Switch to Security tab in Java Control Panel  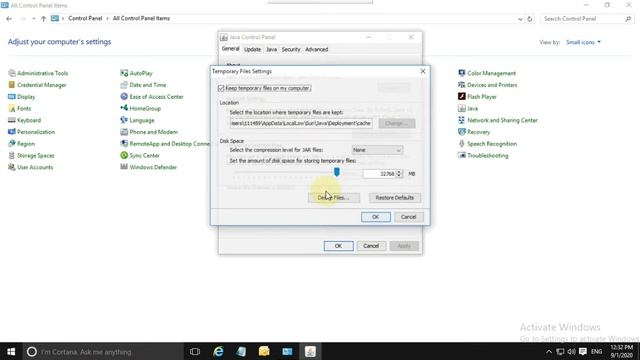coord(291,49)
